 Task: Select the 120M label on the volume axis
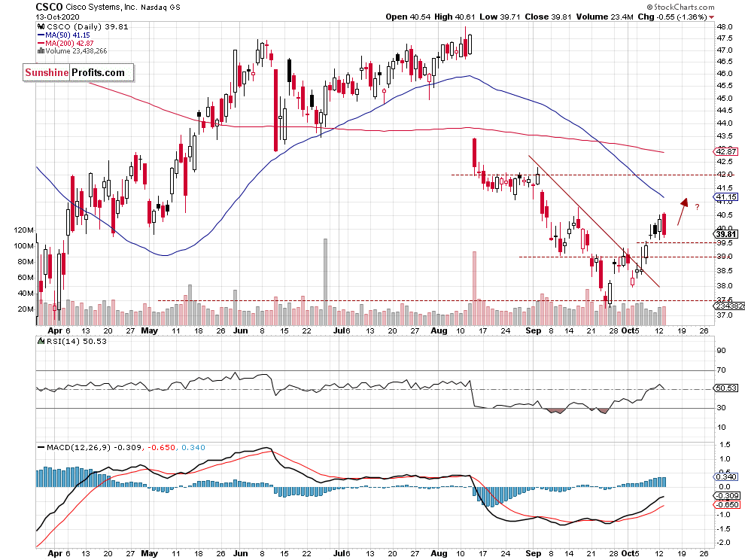24,230
